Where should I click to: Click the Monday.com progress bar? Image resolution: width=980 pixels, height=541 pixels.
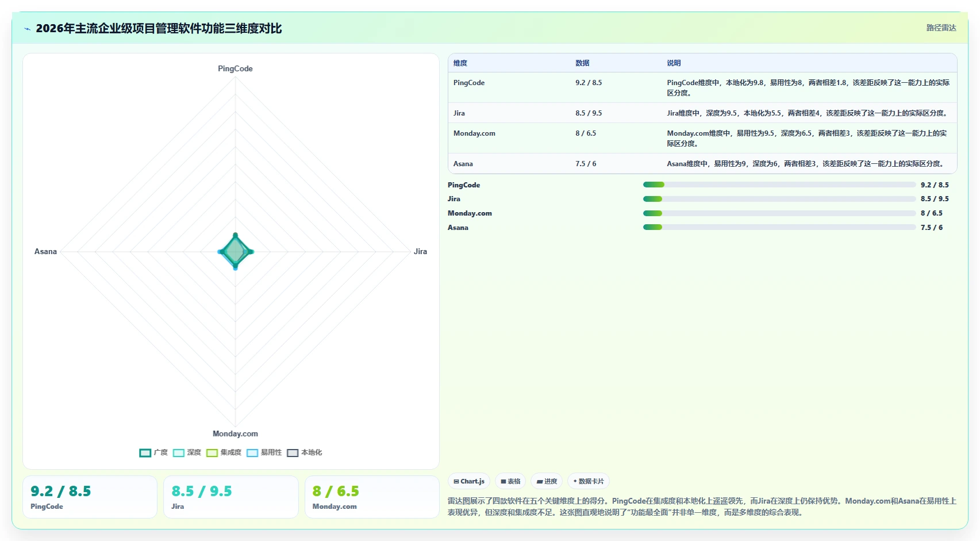point(779,213)
